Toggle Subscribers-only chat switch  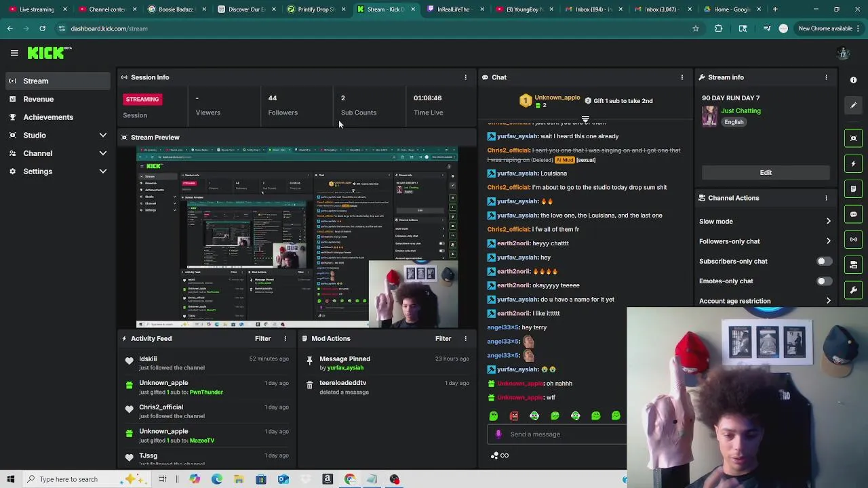[823, 261]
